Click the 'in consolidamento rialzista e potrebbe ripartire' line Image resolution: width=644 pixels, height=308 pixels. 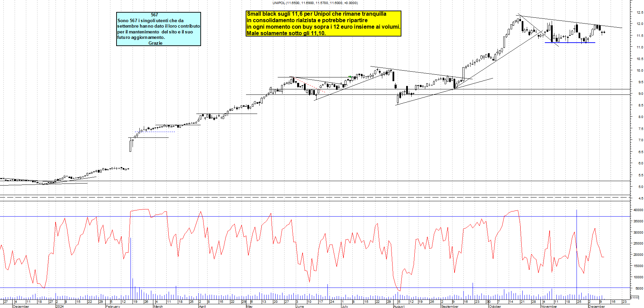tap(307, 20)
